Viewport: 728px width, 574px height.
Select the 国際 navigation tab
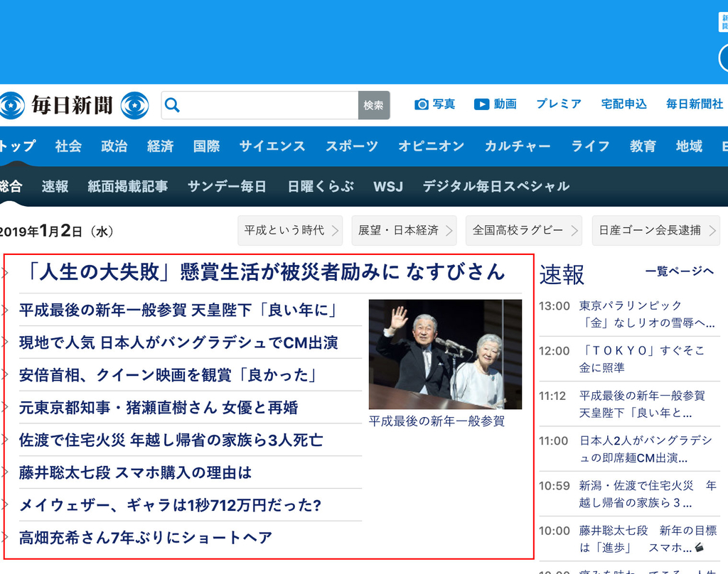point(206,146)
